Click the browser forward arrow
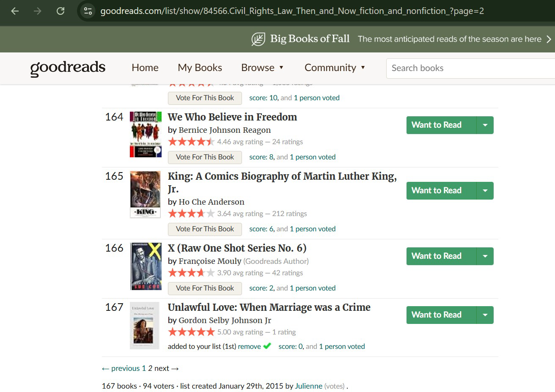This screenshot has height=392, width=555. click(38, 11)
